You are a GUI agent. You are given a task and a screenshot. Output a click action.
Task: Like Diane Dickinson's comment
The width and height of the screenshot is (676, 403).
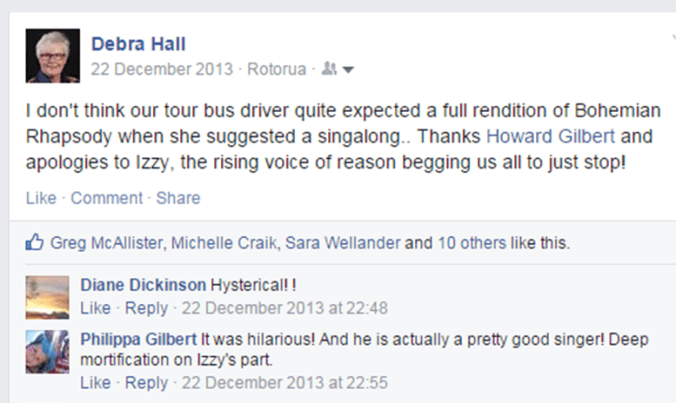(94, 307)
